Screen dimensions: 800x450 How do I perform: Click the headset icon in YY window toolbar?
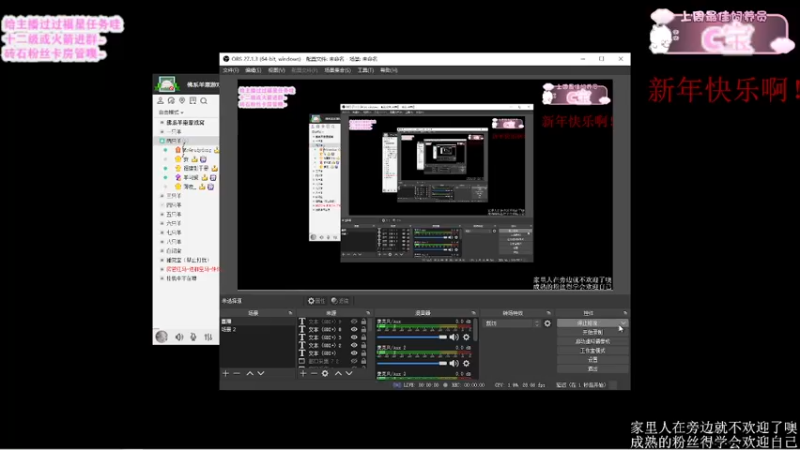point(171,101)
